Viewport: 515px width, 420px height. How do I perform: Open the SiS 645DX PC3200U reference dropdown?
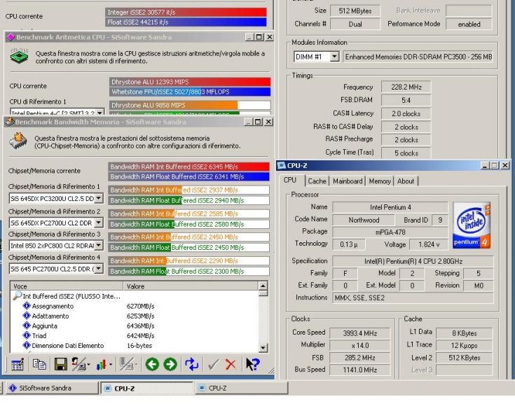coord(99,199)
